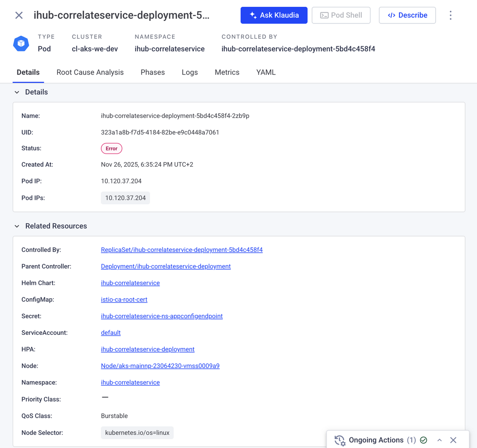This screenshot has width=477, height=448.
Task: Open the three-dot more options menu
Action: (x=450, y=15)
